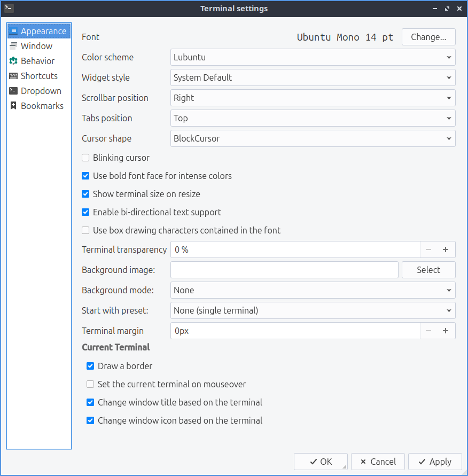The height and width of the screenshot is (476, 468).
Task: Click the Dropdown terminal icon
Action: pos(13,91)
